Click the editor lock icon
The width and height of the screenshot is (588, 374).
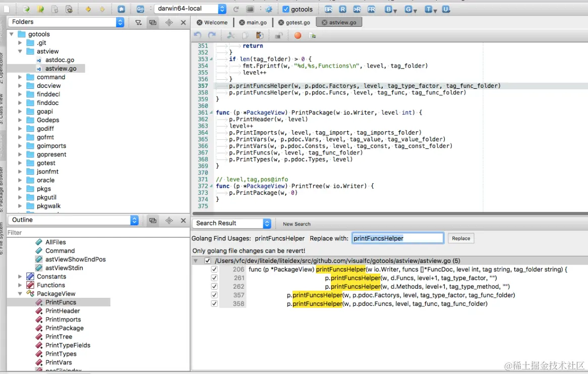278,35
